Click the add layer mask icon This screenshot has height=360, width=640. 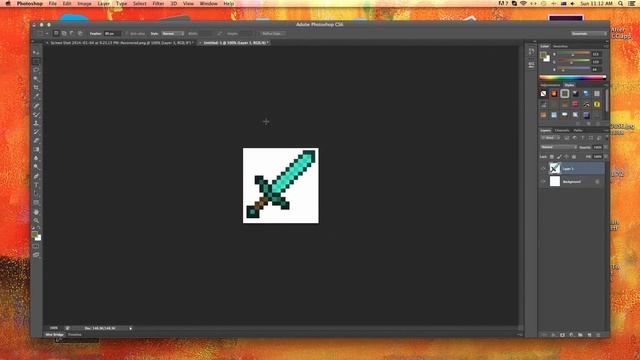point(562,335)
